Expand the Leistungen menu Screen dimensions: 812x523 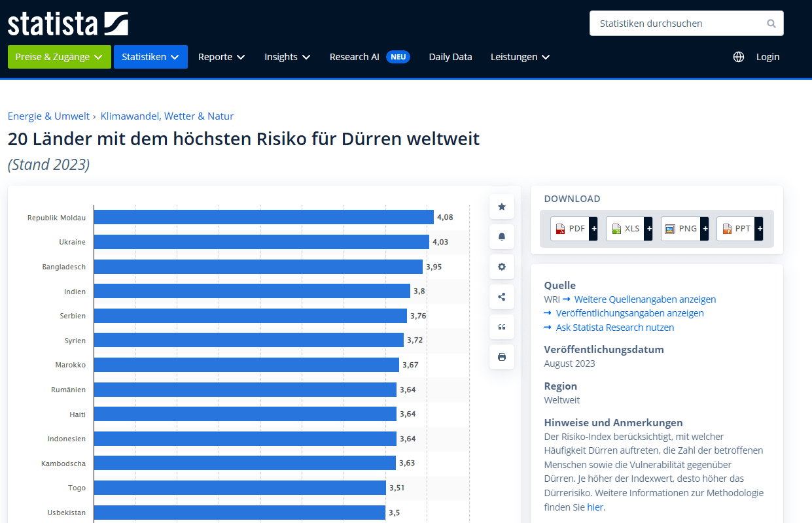tap(520, 57)
